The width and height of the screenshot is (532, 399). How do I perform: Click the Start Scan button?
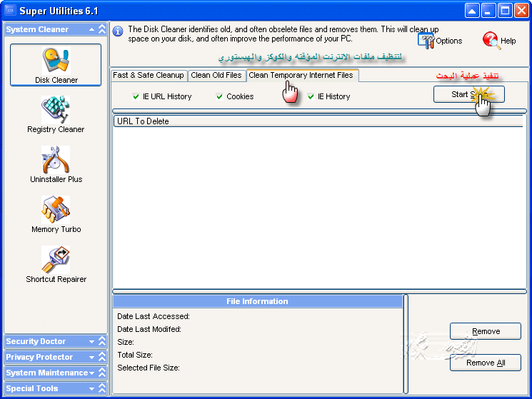(469, 94)
